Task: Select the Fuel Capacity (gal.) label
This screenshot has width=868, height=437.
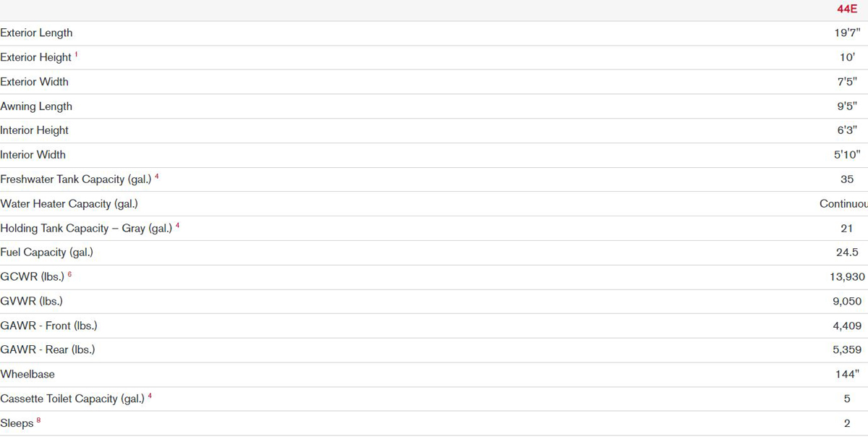Action: pyautogui.click(x=46, y=253)
